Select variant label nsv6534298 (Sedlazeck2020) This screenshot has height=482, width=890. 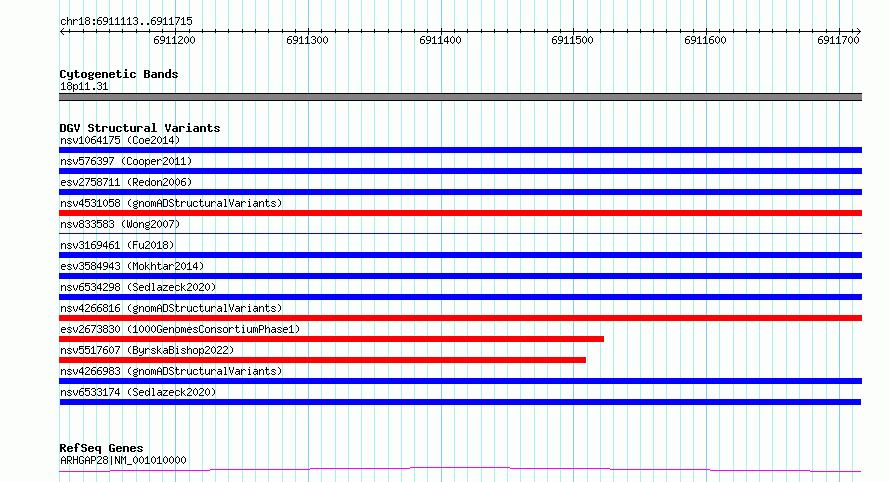(138, 287)
